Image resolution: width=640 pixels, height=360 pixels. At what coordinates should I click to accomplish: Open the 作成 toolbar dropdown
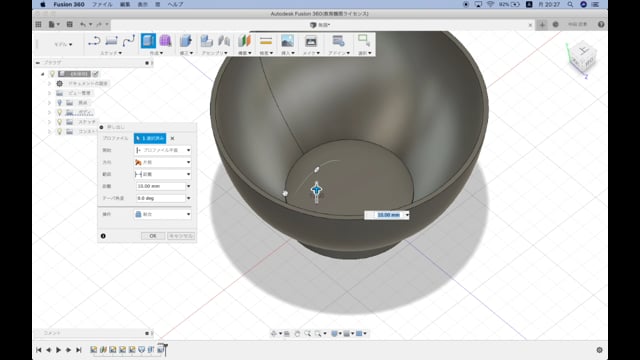156,53
